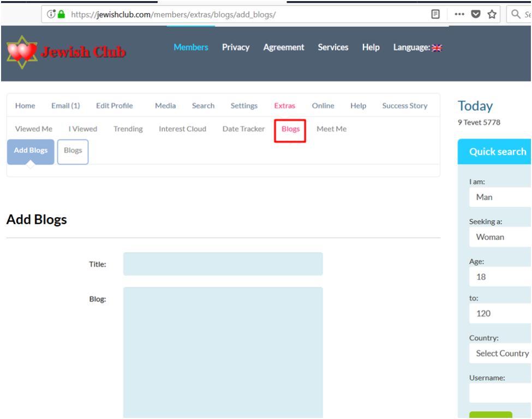This screenshot has height=419, width=532.
Task: Open Media section
Action: 165,105
